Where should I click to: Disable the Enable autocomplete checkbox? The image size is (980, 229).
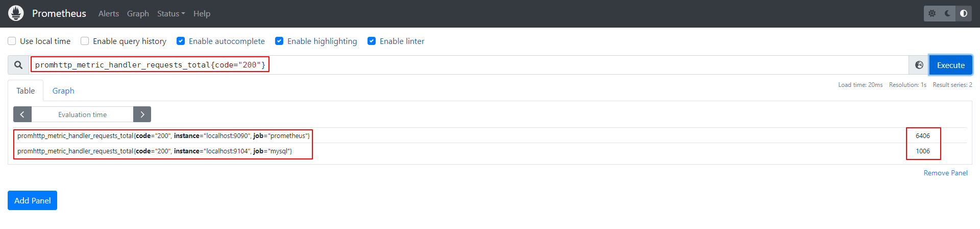181,41
